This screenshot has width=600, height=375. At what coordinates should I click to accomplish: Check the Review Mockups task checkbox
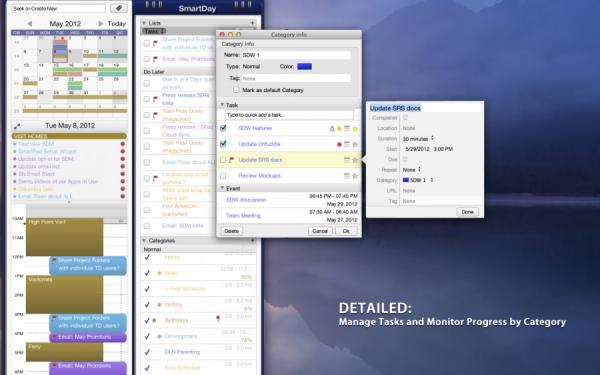click(223, 176)
